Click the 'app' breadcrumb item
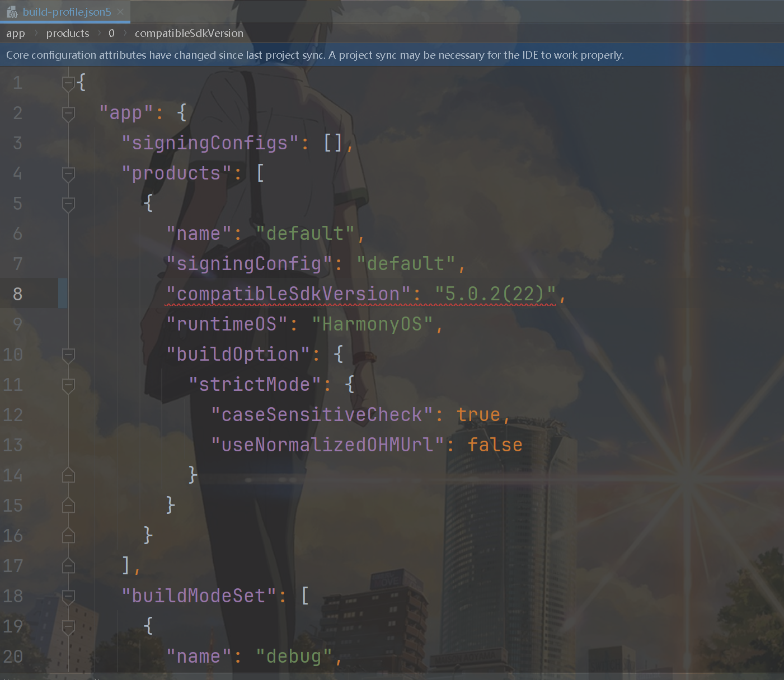Image resolution: width=784 pixels, height=680 pixels. [x=16, y=34]
